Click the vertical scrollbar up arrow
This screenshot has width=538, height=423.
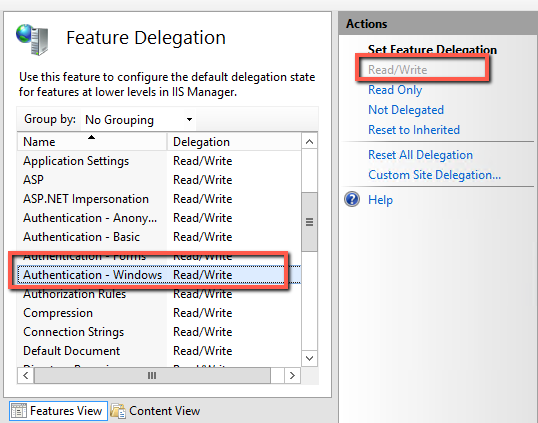(x=309, y=142)
